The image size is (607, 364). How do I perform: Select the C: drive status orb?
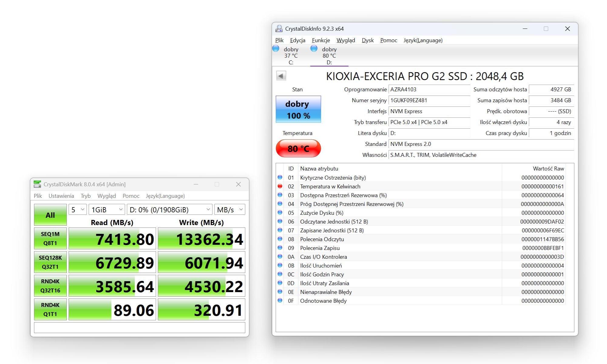(276, 49)
